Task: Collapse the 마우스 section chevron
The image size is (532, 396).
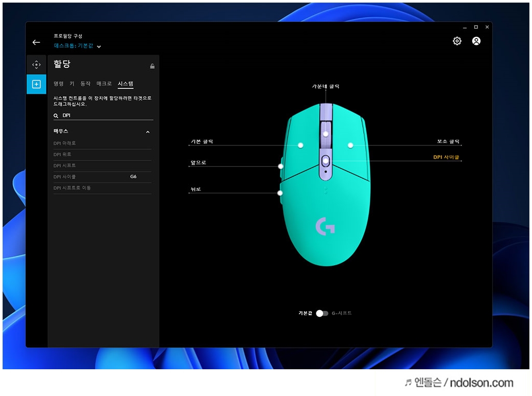Action: (x=148, y=132)
